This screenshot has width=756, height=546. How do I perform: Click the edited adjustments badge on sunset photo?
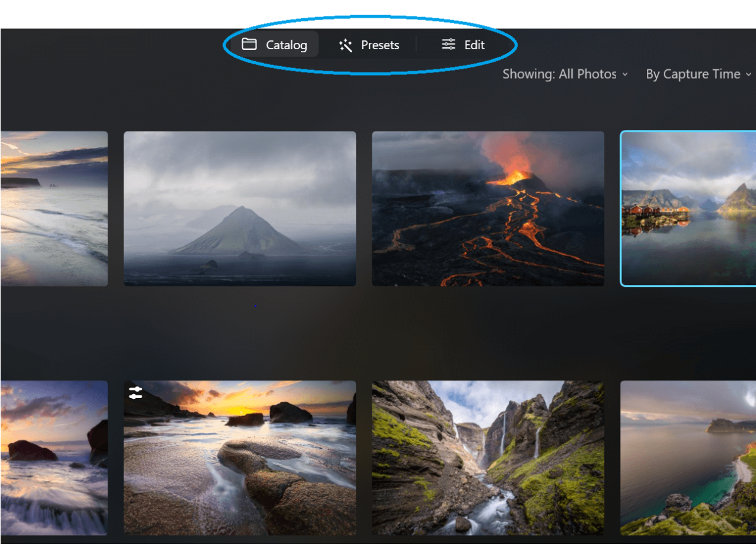coord(137,393)
